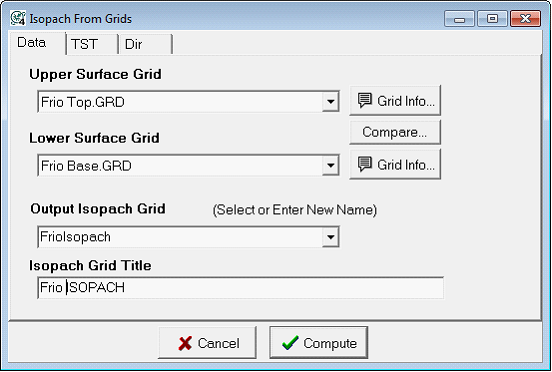Click speech bubble icon on lower Grid Info
552x372 pixels.
(x=365, y=164)
